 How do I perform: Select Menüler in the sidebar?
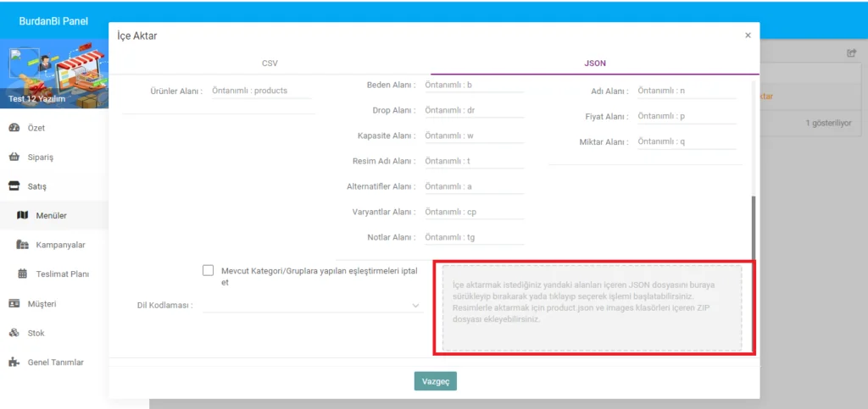pos(54,216)
